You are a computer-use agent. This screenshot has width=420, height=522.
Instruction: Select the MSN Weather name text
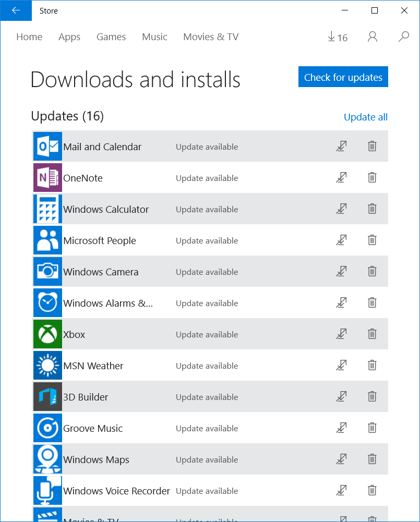pyautogui.click(x=93, y=366)
